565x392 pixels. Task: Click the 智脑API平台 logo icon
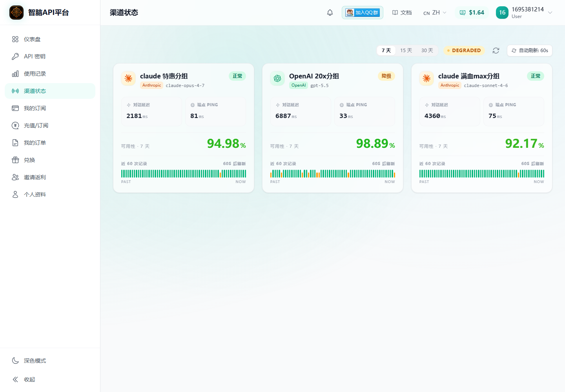[16, 13]
